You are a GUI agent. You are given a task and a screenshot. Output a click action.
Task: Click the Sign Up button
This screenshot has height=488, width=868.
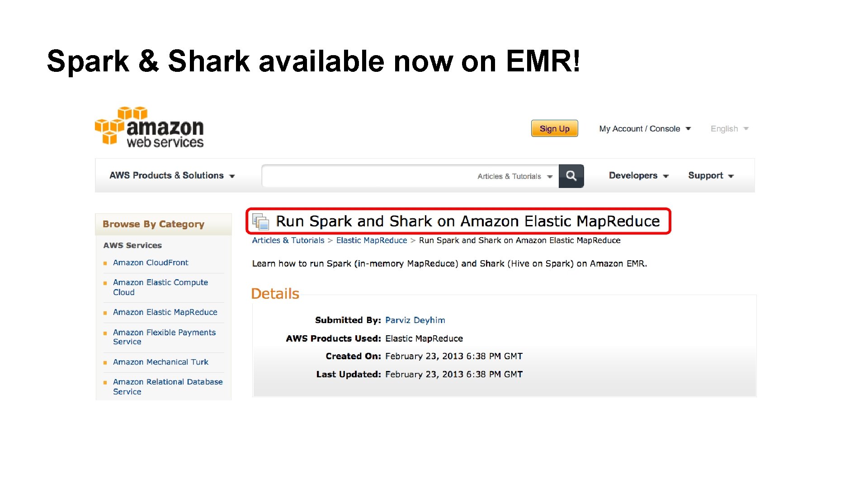[x=554, y=128]
